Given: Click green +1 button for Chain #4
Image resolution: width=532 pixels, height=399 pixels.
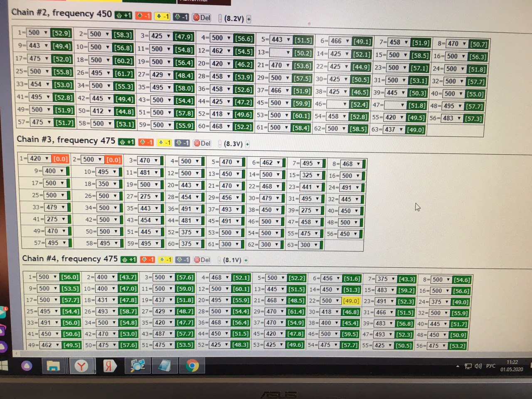Looking at the screenshot, I should point(129,259).
